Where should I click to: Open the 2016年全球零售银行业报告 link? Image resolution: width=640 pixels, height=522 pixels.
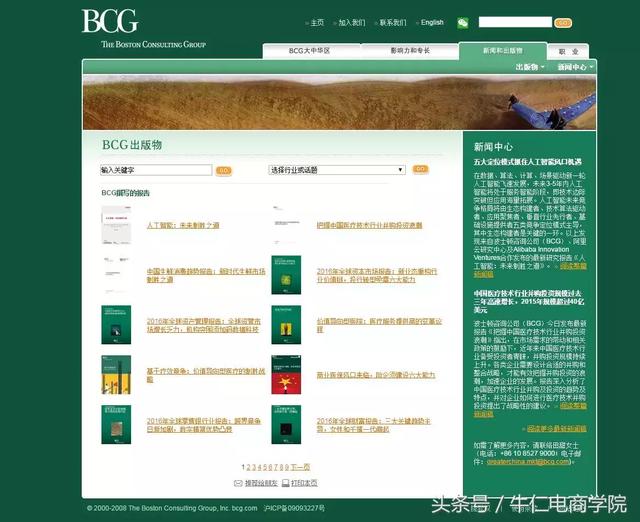point(204,425)
